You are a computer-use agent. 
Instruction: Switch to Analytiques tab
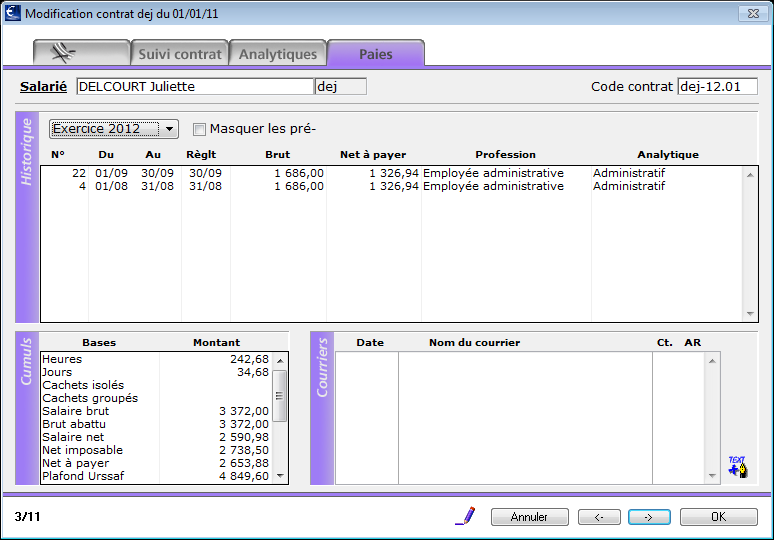(x=278, y=53)
